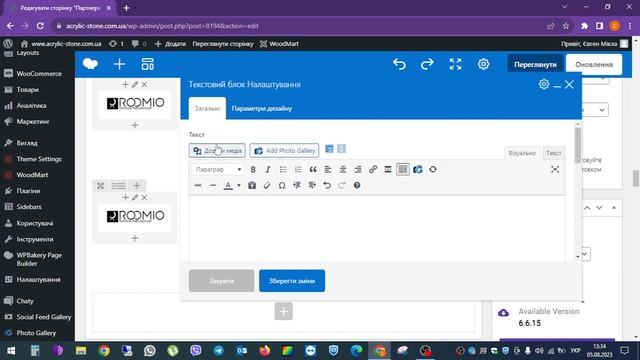Open Firefox from the Windows taskbar
Viewport: 640px width, 360px height.
(264, 351)
